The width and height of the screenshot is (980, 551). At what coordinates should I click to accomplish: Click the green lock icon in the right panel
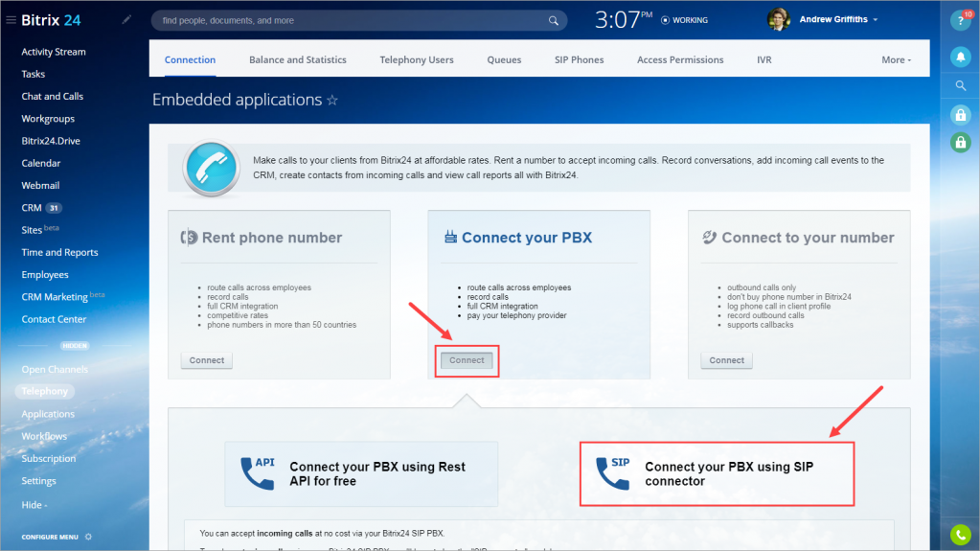click(x=961, y=143)
